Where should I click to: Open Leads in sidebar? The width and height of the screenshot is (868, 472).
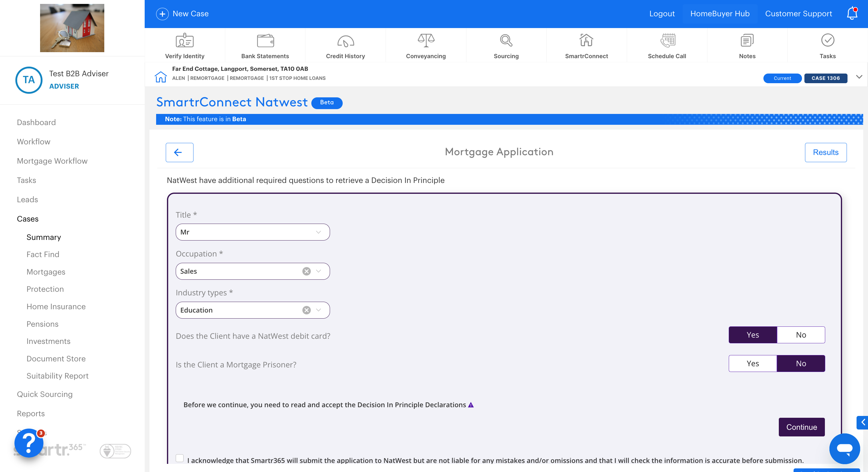[27, 200]
